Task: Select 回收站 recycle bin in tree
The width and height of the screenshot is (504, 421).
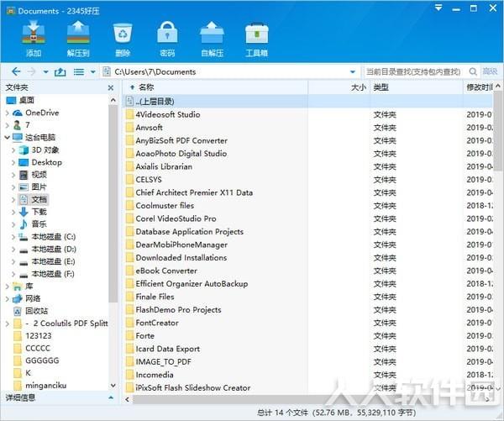Action: 37,311
